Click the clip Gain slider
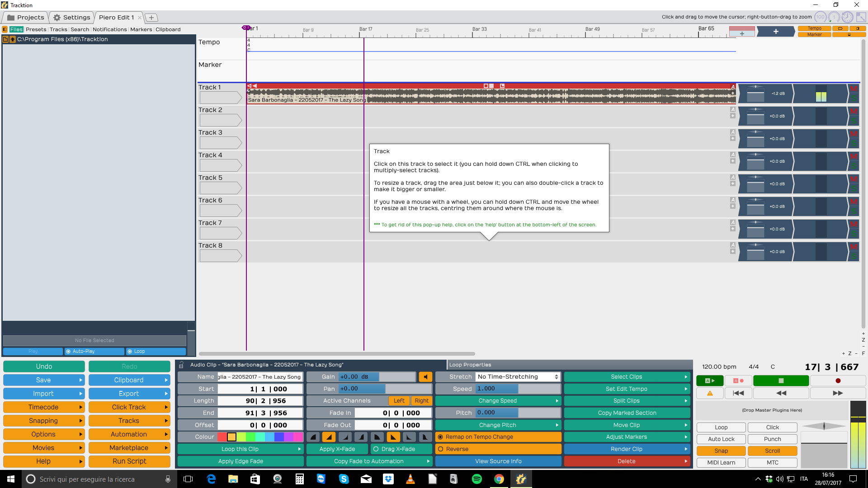Screen dimensions: 868x488 (377, 377)
